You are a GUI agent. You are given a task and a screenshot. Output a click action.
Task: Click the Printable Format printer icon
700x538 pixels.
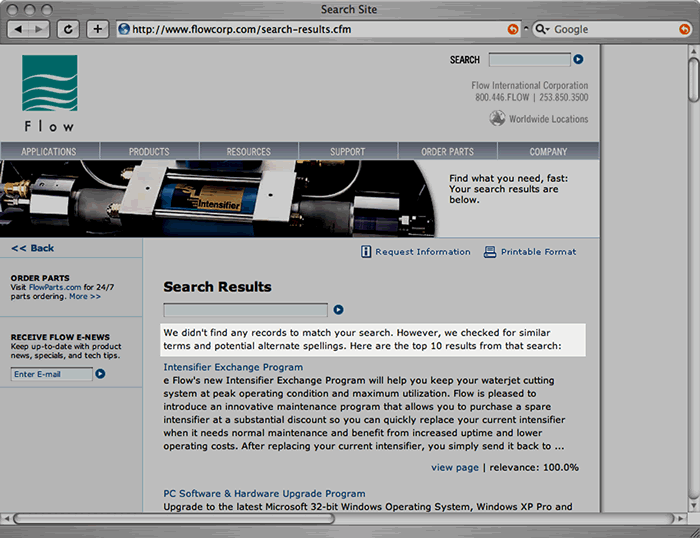[x=490, y=252]
